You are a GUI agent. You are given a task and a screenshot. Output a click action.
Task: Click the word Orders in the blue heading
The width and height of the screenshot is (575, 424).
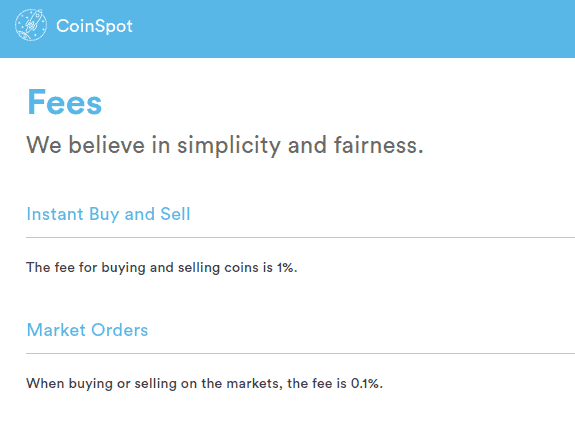pyautogui.click(x=120, y=330)
